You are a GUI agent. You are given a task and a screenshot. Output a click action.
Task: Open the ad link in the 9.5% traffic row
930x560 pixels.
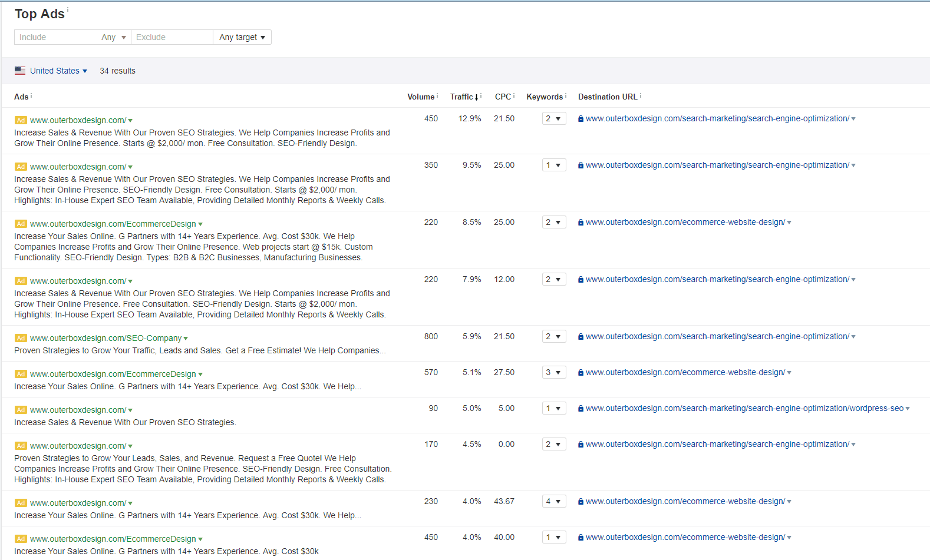pos(78,167)
